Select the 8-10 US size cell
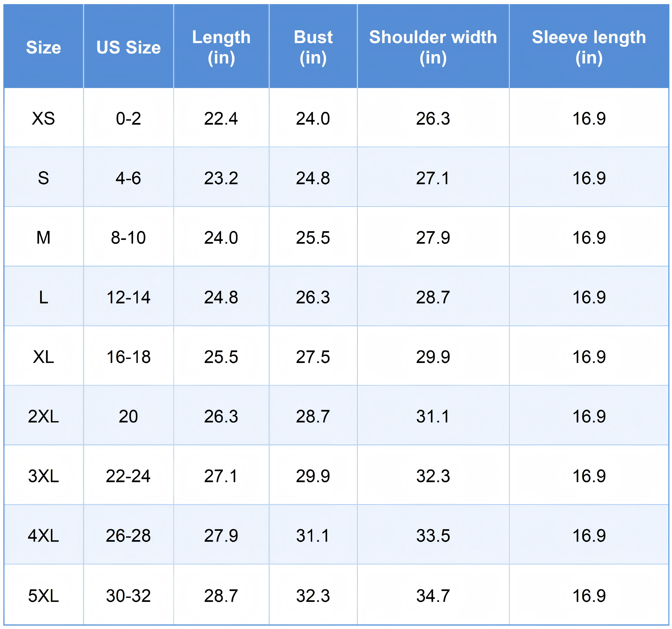The height and width of the screenshot is (629, 672). [x=128, y=238]
